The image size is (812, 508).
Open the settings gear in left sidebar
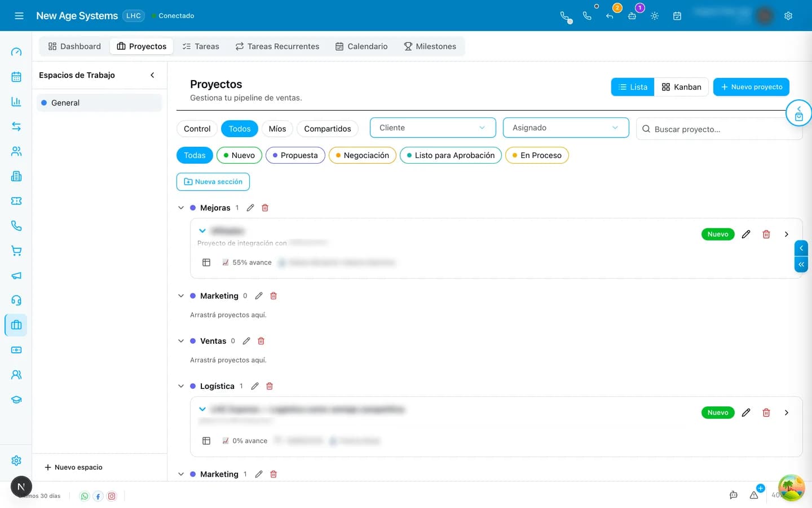click(16, 461)
